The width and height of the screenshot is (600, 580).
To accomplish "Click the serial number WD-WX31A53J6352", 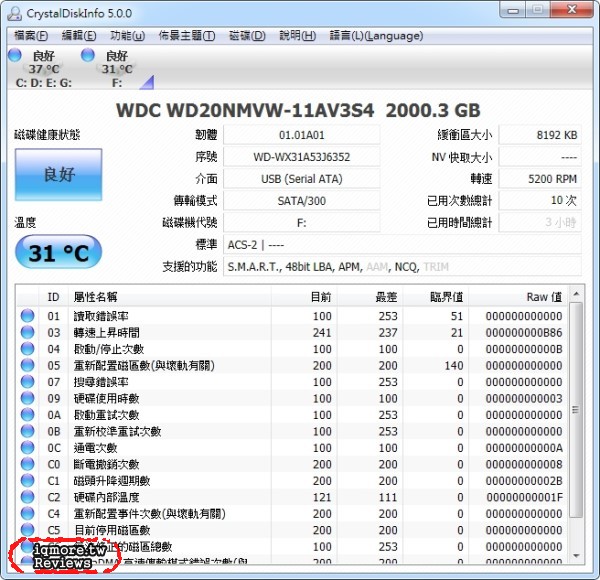I will [302, 157].
